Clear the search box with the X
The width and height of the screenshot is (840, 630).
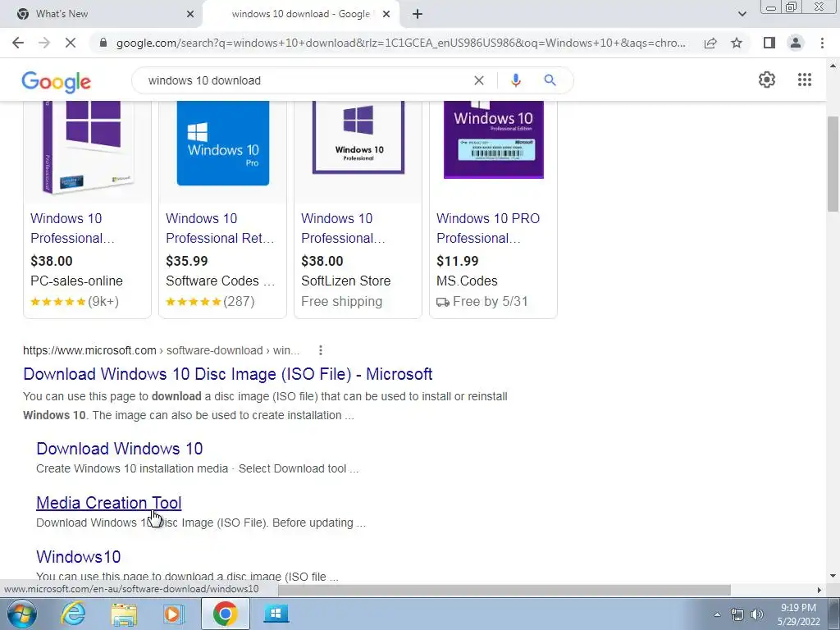click(479, 80)
